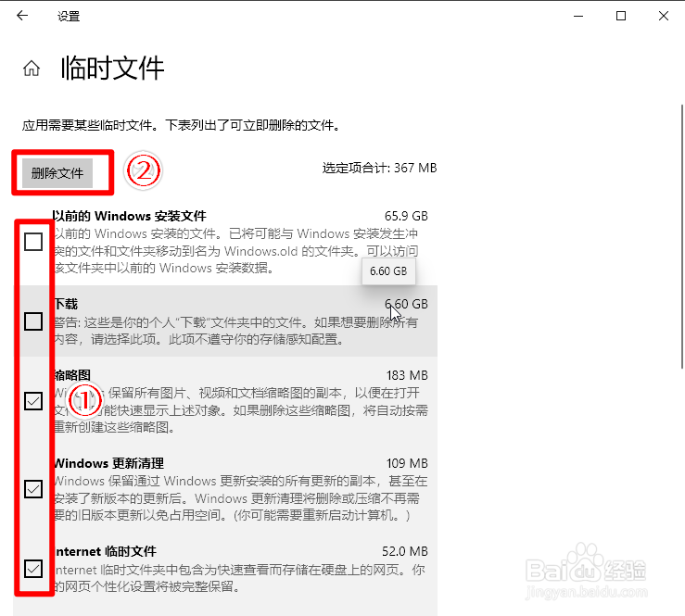
Task: Click the 下载 warning description text
Action: 236,331
